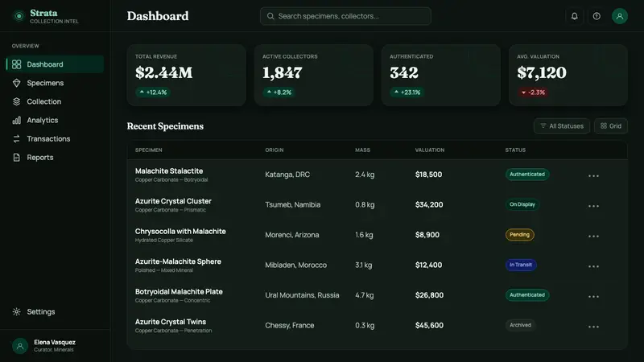Open the Azurite Crystal Cluster specimen
The height and width of the screenshot is (362, 644).
(173, 201)
